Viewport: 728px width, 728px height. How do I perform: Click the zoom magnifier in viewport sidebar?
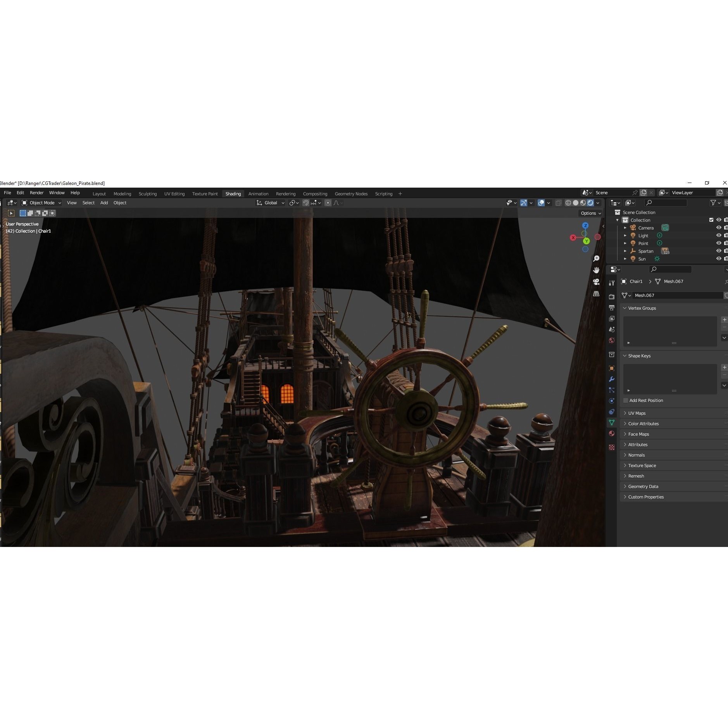(x=597, y=258)
